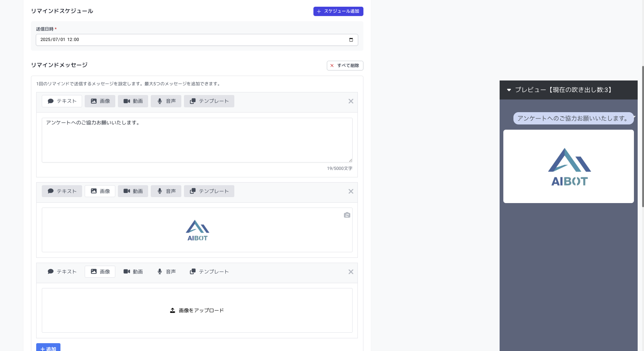644x351 pixels.
Task: Click the 送信日時 date input field
Action: (x=197, y=40)
